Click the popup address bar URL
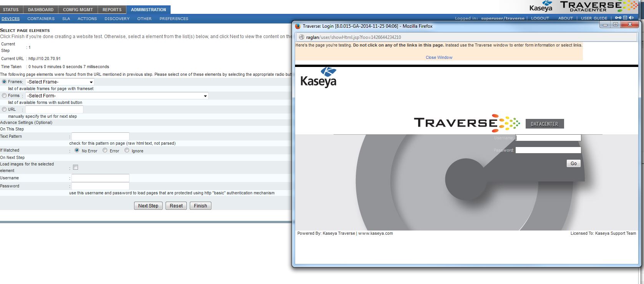The height and width of the screenshot is (284, 644). coord(354,37)
